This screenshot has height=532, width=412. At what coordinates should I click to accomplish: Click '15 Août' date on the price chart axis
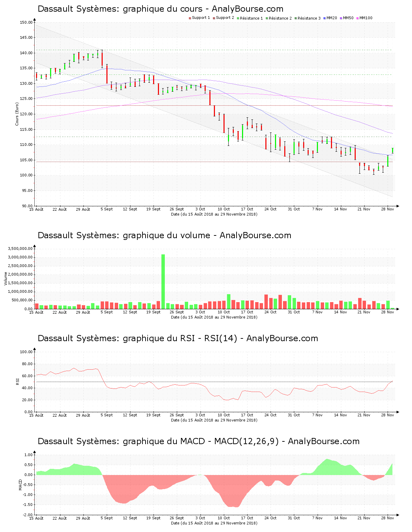point(36,209)
